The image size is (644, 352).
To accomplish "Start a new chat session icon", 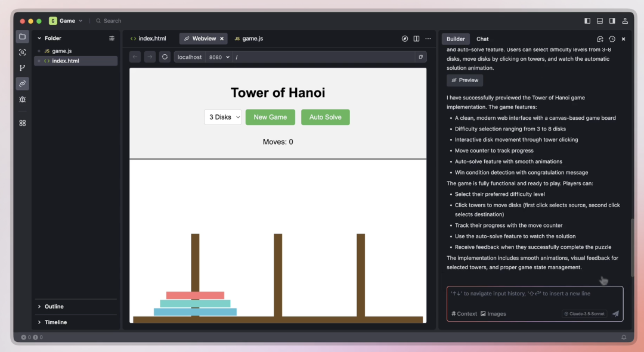I will pos(600,39).
